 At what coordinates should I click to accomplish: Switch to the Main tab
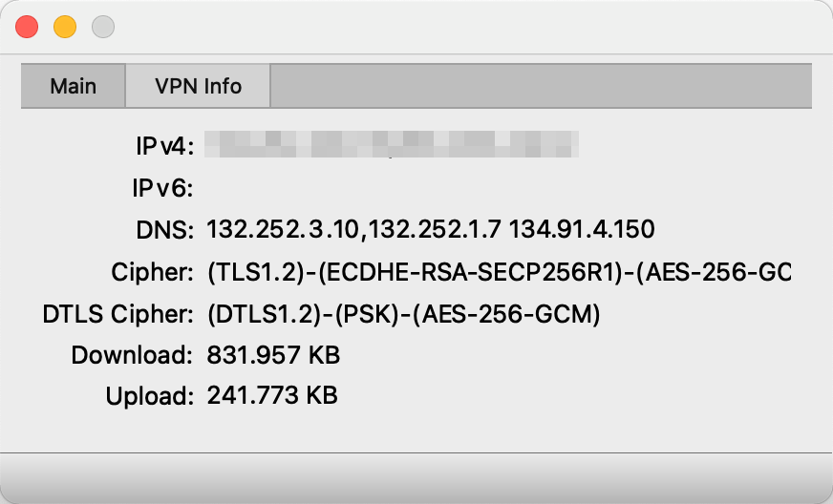point(74,86)
